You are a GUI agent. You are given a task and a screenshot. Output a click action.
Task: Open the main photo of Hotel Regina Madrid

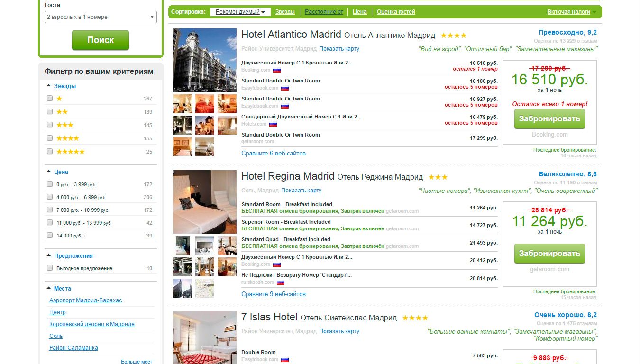tap(205, 202)
